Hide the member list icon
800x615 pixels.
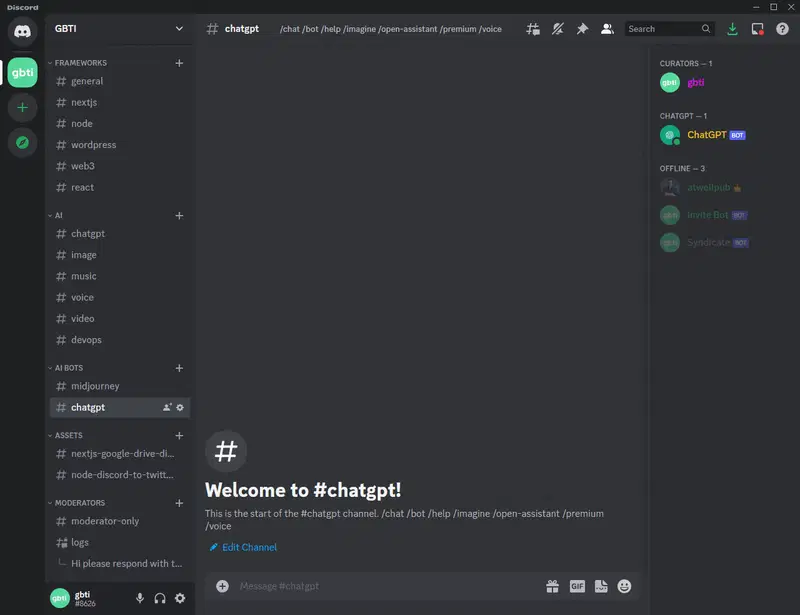click(x=607, y=29)
